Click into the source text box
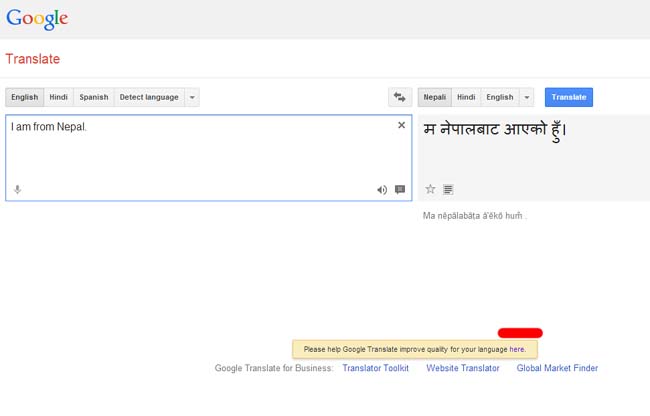This screenshot has width=650, height=416. [x=209, y=158]
